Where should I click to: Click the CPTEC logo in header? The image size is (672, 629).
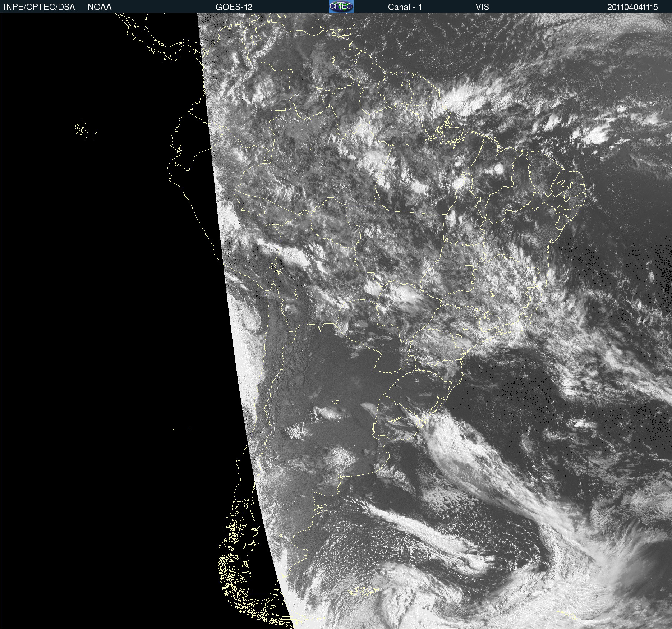click(x=341, y=6)
